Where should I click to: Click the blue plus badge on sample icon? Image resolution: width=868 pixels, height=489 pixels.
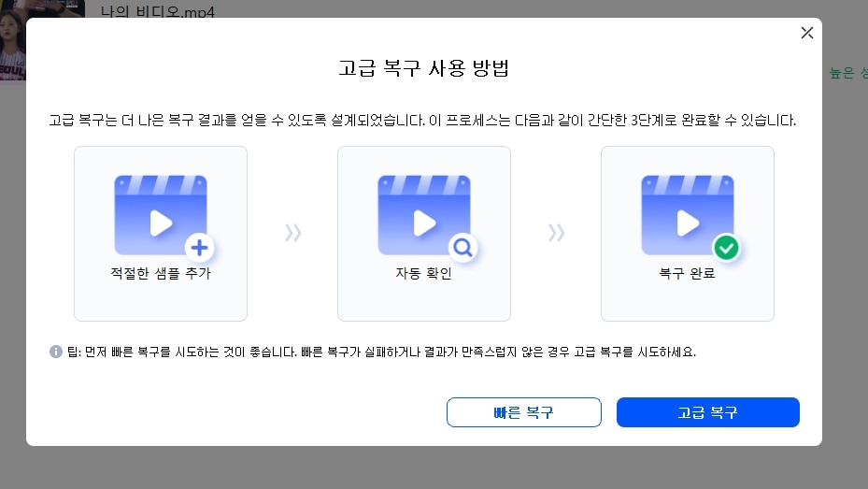[x=199, y=248]
